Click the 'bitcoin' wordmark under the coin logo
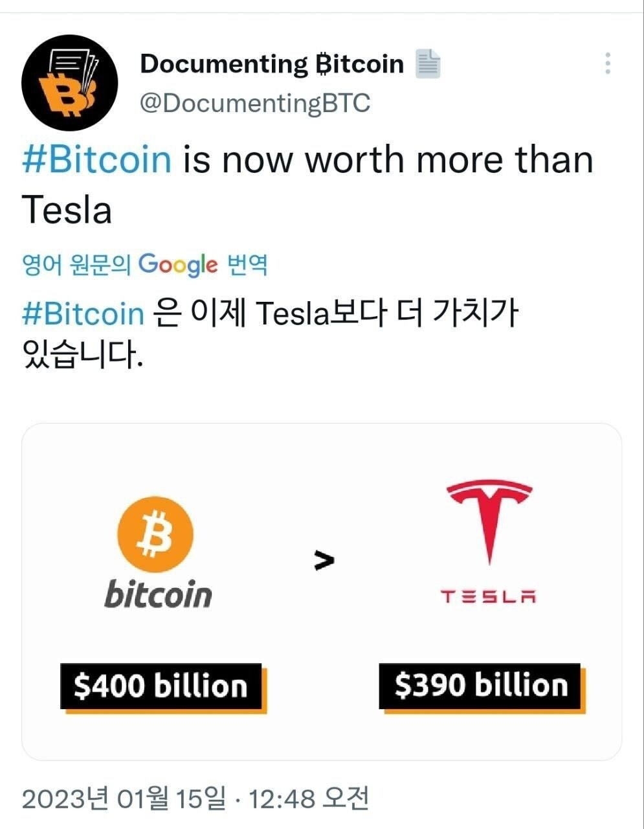The width and height of the screenshot is (644, 829). (x=158, y=593)
